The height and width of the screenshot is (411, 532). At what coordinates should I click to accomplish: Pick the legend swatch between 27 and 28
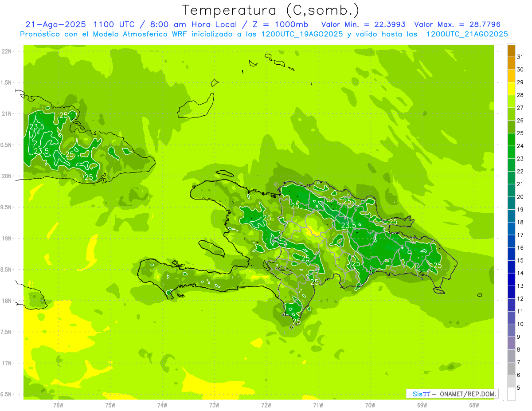point(511,101)
